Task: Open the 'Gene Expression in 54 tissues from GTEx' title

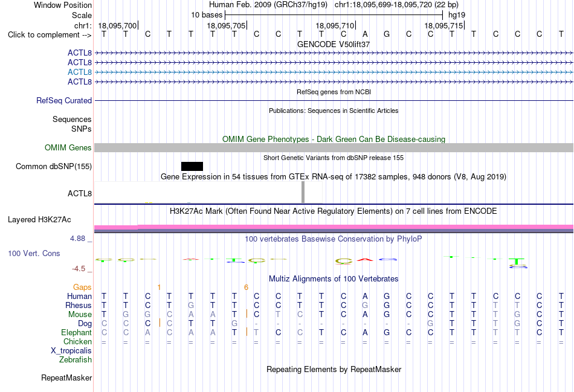Action: [334, 177]
